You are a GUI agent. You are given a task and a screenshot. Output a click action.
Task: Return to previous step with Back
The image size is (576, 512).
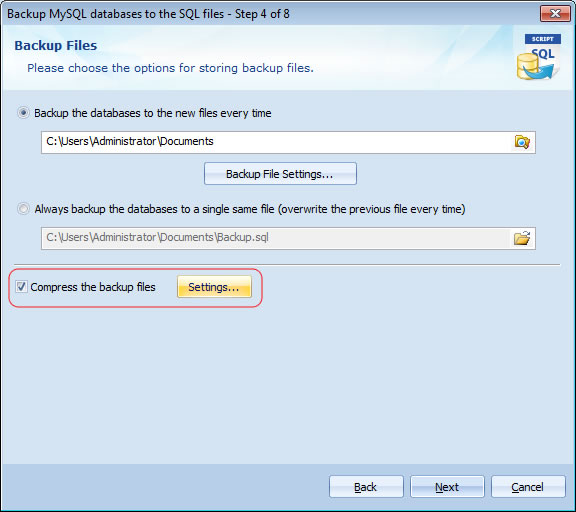coord(366,487)
